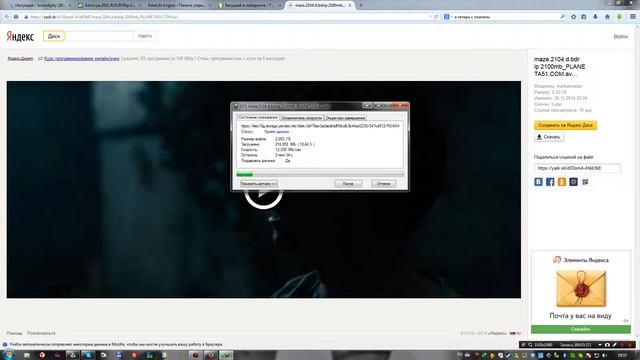Click the envelope mail ad image
This screenshot has height=360, width=640.
click(581, 288)
